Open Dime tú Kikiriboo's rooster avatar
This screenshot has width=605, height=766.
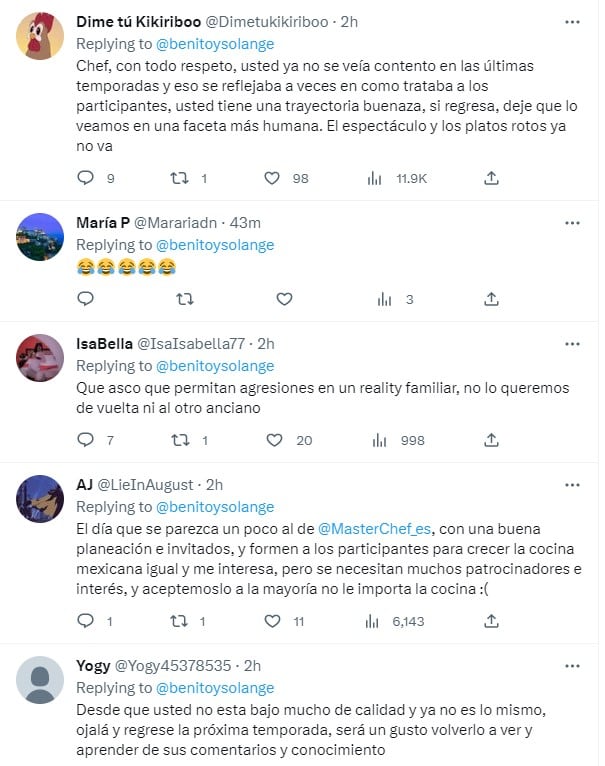[x=41, y=37]
